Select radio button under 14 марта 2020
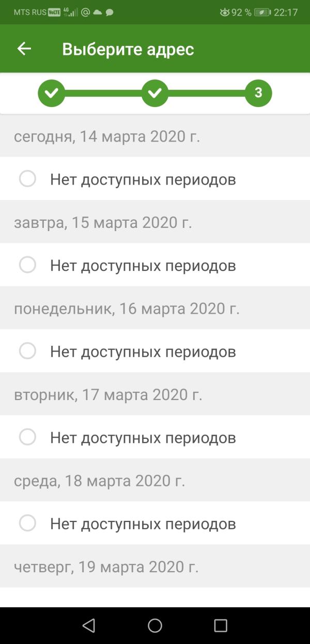 (x=27, y=179)
